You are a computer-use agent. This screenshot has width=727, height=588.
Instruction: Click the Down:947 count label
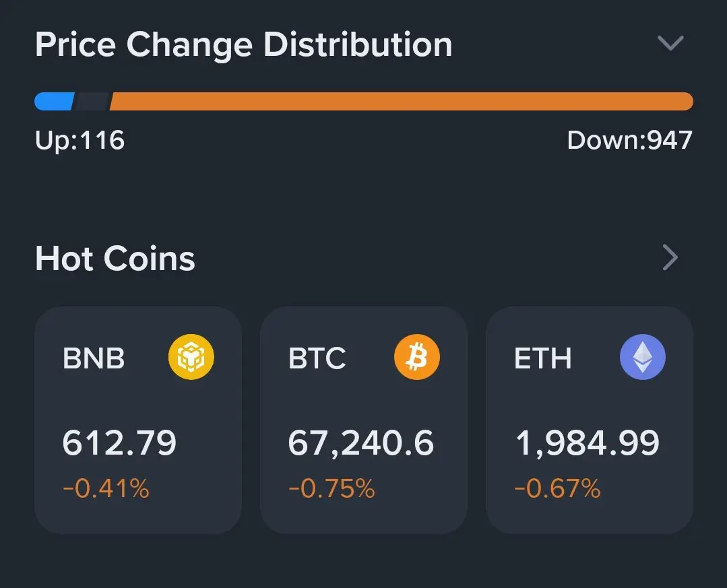point(629,140)
